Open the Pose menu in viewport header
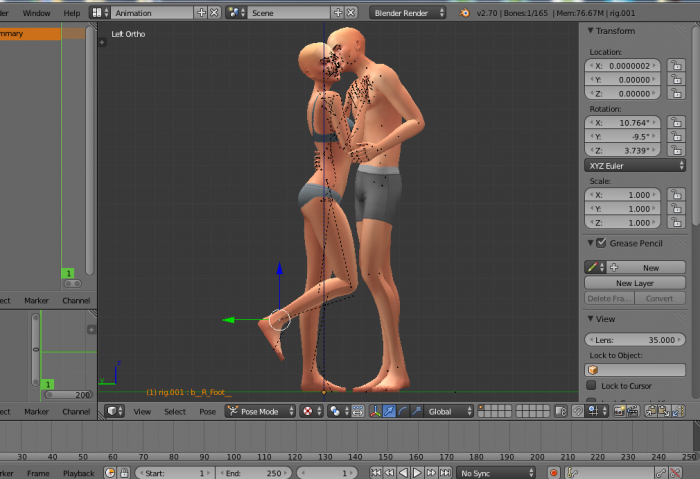 207,411
